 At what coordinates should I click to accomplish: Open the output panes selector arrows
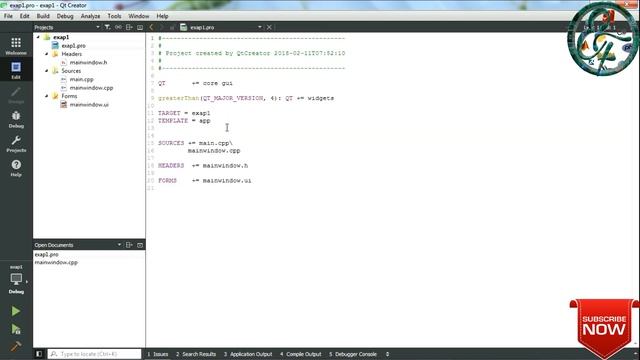point(387,354)
